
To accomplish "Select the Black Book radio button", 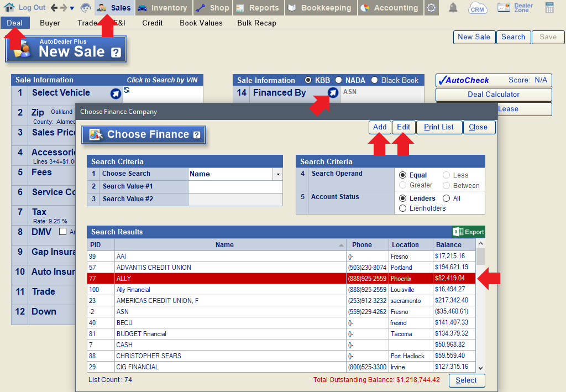I will coord(374,80).
